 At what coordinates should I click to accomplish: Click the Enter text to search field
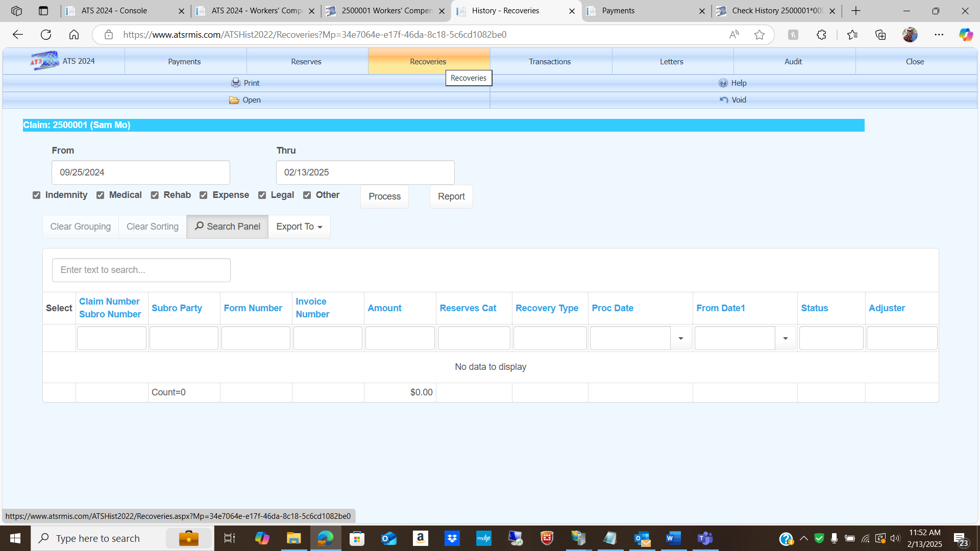coord(141,270)
